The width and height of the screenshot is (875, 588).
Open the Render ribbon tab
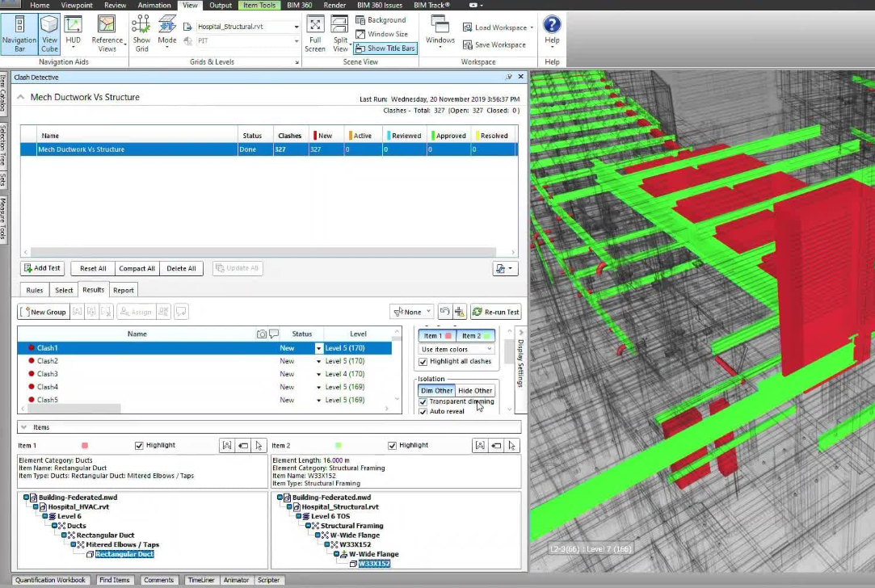[334, 5]
